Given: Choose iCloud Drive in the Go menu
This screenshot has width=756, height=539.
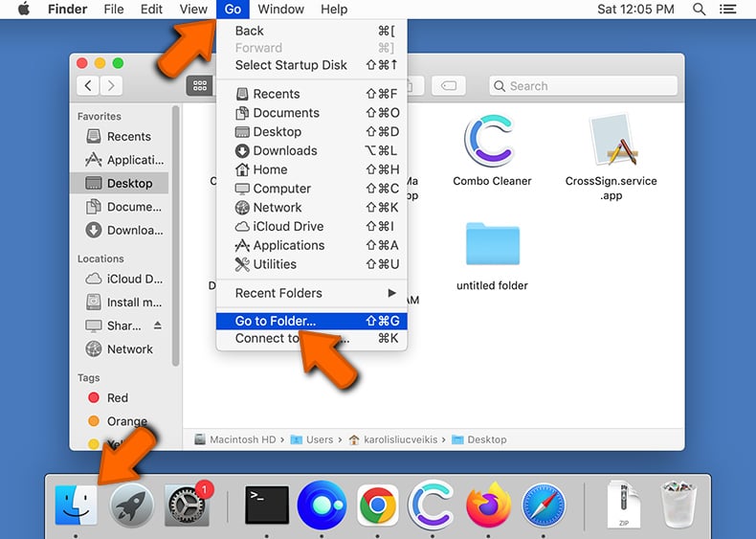Looking at the screenshot, I should [311, 226].
